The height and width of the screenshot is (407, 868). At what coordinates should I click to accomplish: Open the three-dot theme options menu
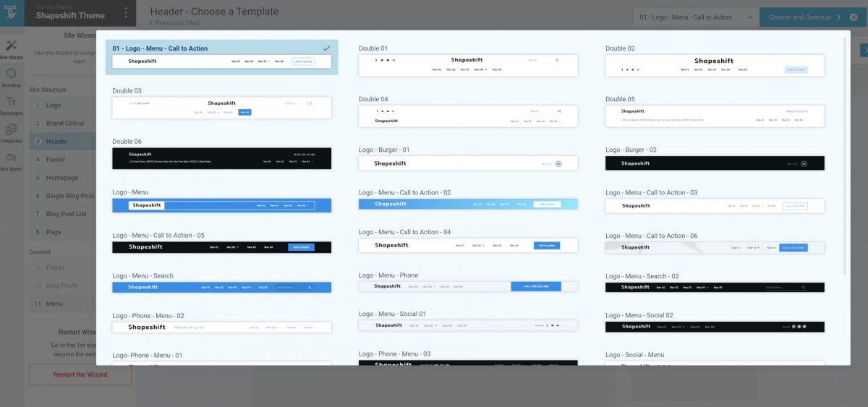tap(126, 13)
